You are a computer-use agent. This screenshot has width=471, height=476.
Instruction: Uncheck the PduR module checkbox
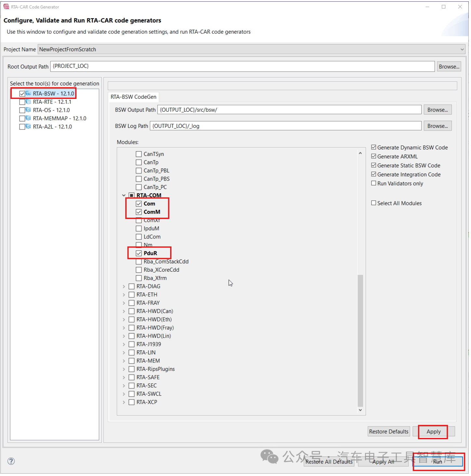point(139,253)
